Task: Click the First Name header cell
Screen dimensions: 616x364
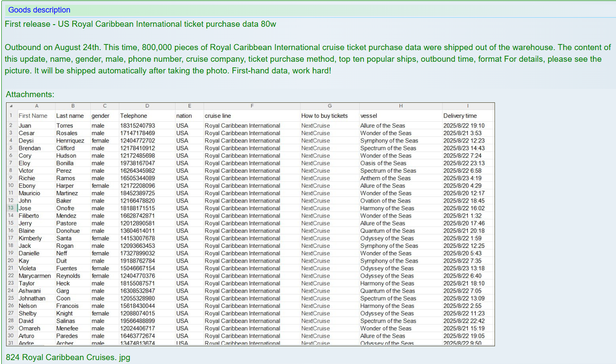Action: point(33,116)
